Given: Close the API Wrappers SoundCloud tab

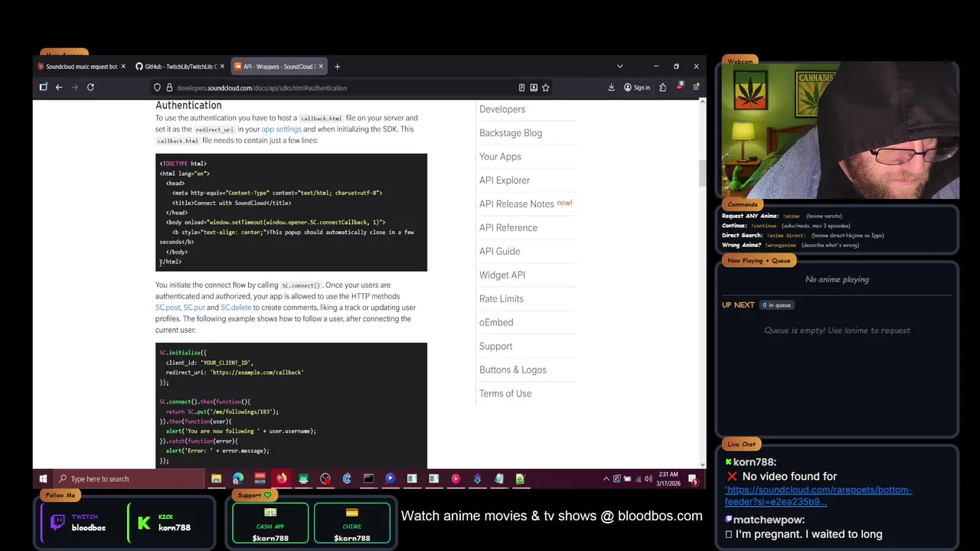Looking at the screenshot, I should click(321, 67).
